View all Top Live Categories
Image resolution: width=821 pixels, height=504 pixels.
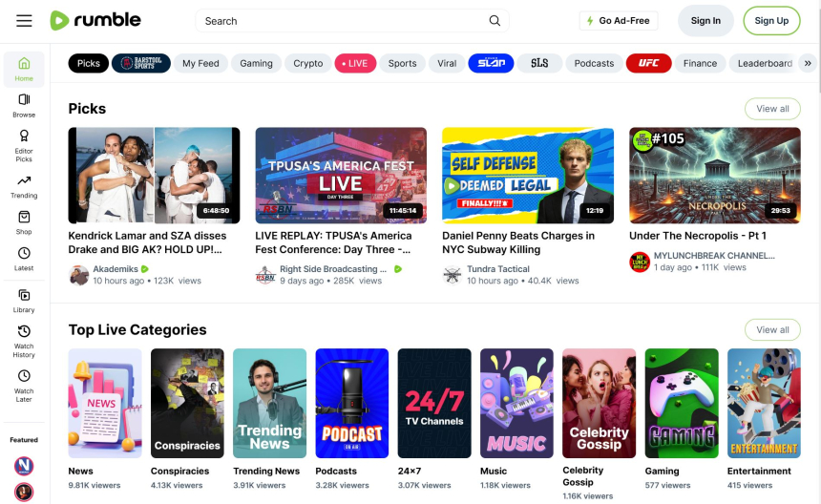pyautogui.click(x=772, y=329)
